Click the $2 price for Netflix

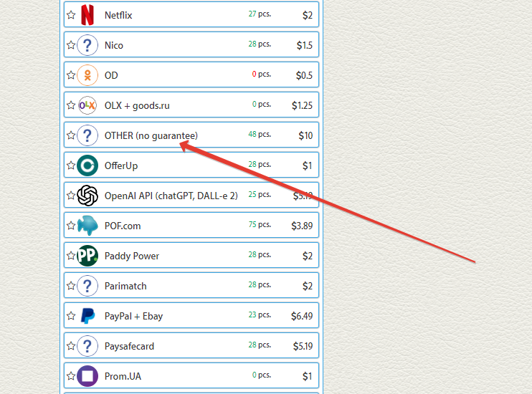pyautogui.click(x=308, y=15)
